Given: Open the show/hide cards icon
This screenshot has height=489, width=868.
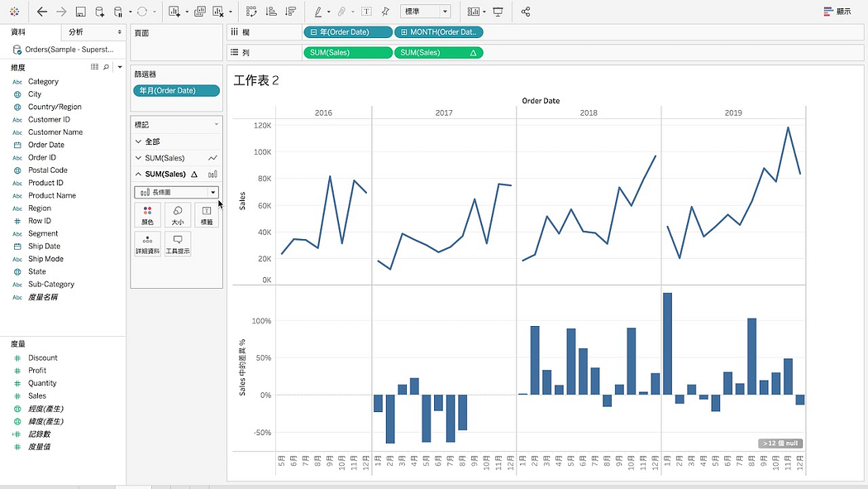Looking at the screenshot, I should point(474,12).
